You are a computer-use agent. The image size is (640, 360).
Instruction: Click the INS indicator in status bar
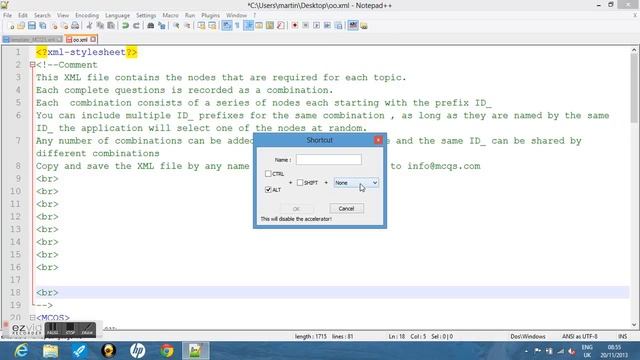622,336
